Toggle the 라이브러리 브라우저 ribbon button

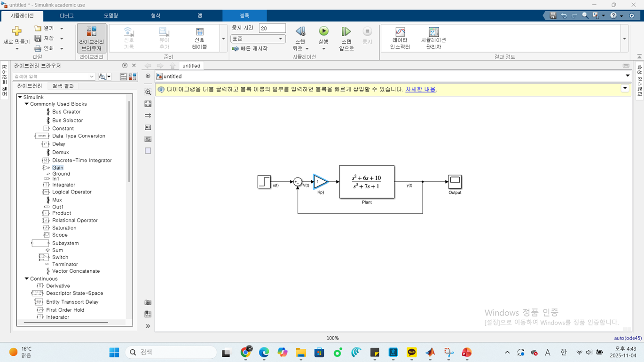(x=92, y=39)
